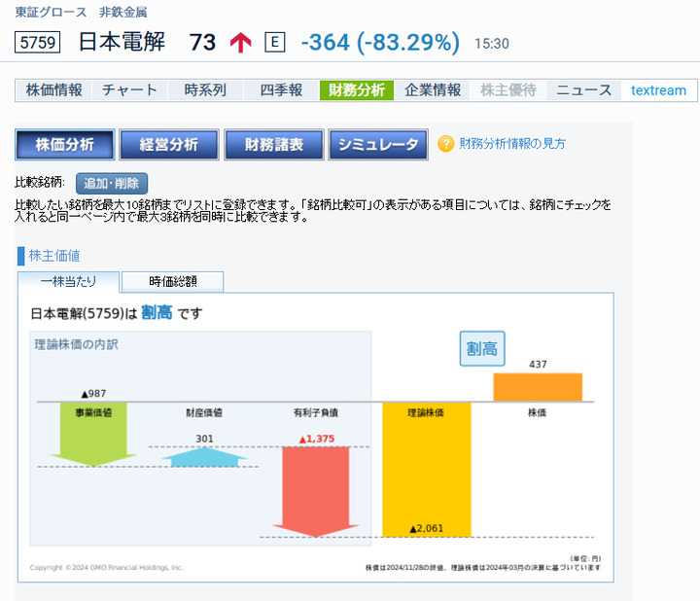Click the yellow question mark help icon
The image size is (700, 601).
point(445,144)
